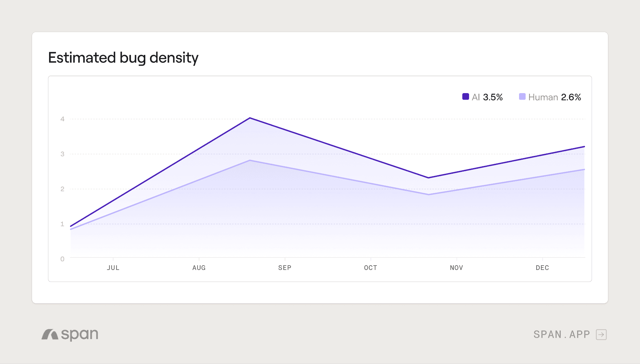Viewport: 640px width, 364px height.
Task: Toggle the AI series legend label
Action: pyautogui.click(x=476, y=97)
